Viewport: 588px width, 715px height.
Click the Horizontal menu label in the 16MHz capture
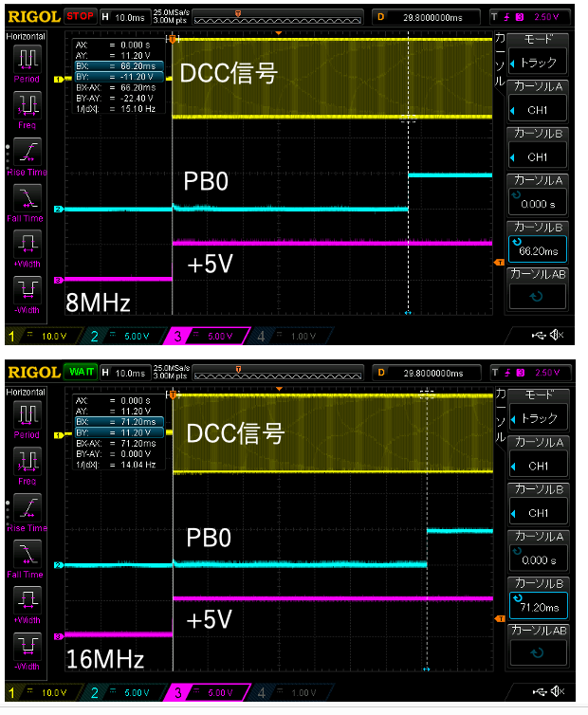26,393
